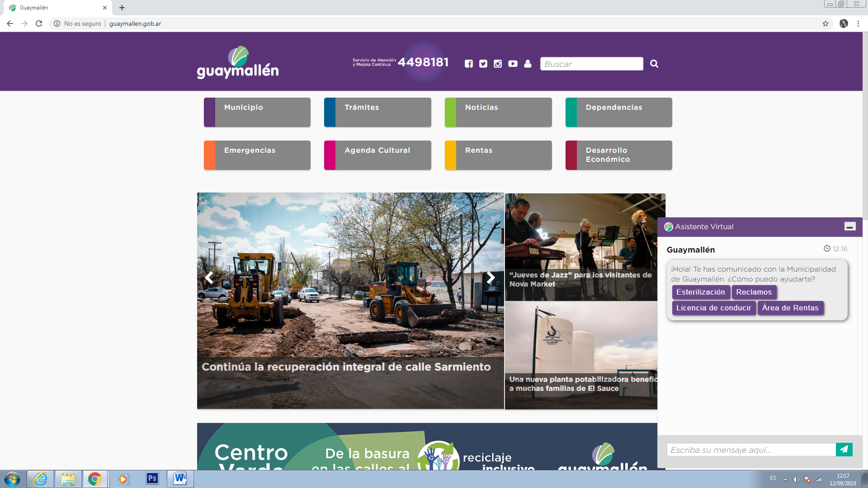Viewport: 868px width, 488px height.
Task: Open the Centro Verde banner
Action: coord(427,446)
